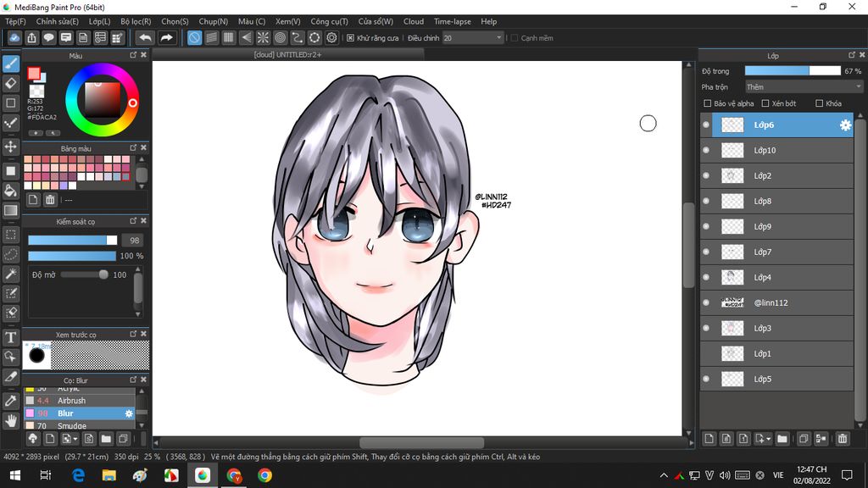Open Điều chỉnh correction value dropdown
This screenshot has width=868, height=488.
[x=473, y=38]
